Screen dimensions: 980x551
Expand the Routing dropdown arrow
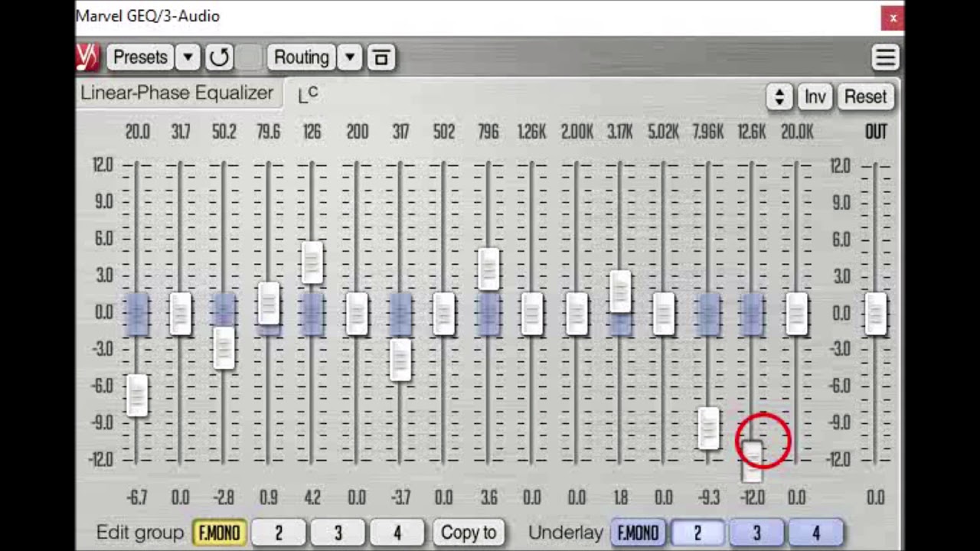350,57
